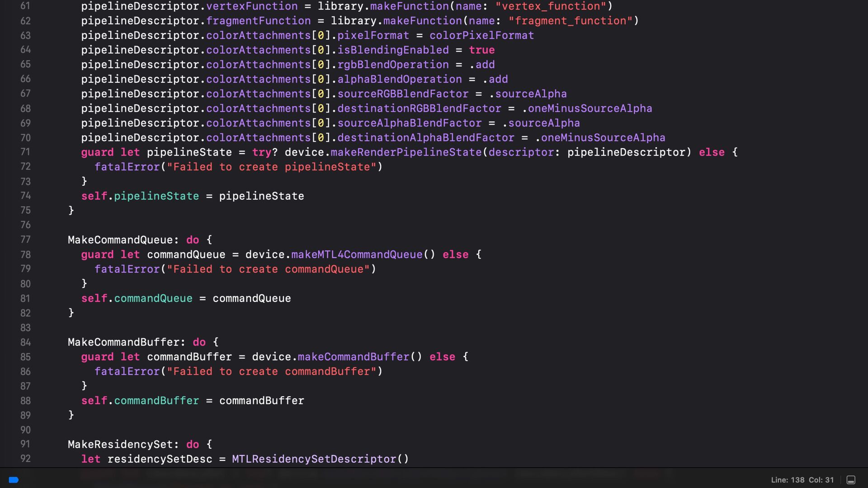Click "Failed to create pipelineState" string
The height and width of the screenshot is (488, 868).
tap(272, 167)
